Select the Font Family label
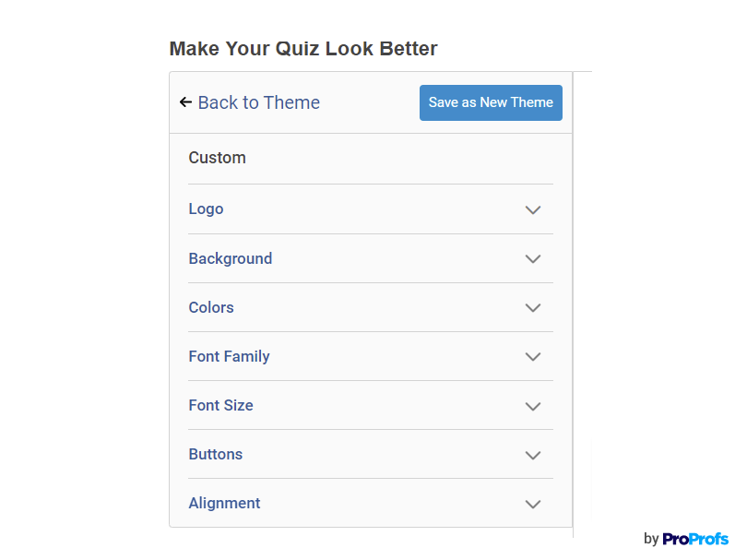Viewport: 747px width, 560px height. click(229, 356)
